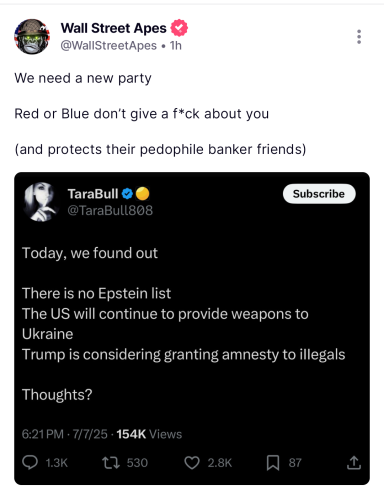The width and height of the screenshot is (384, 500).
Task: Bookmark the quoted post
Action: 273,463
